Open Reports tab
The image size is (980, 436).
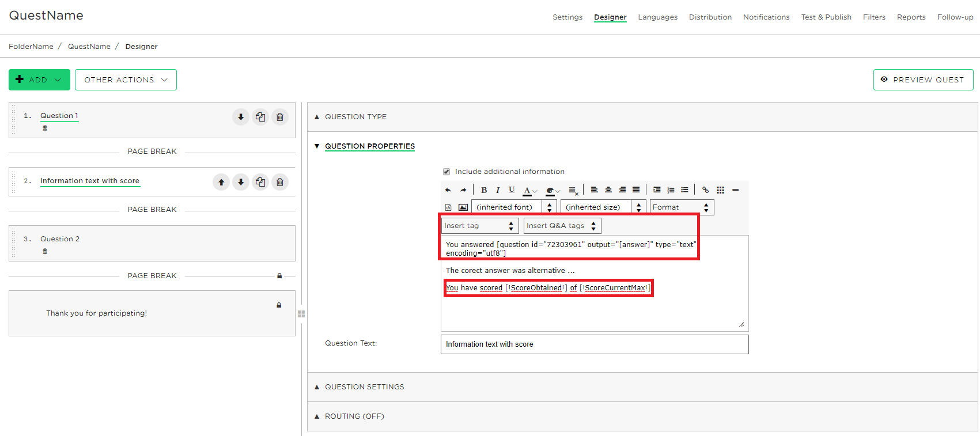coord(911,17)
